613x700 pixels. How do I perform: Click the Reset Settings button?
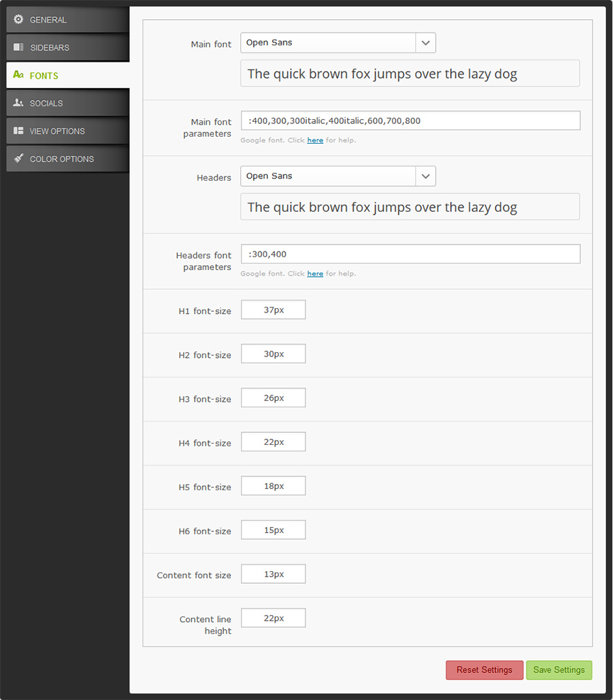[x=485, y=670]
